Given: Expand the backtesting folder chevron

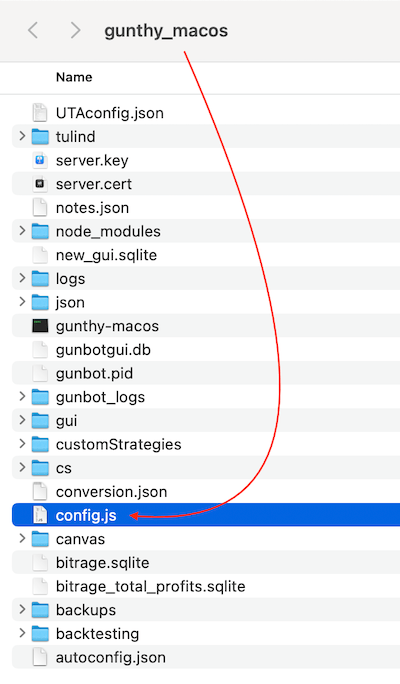Looking at the screenshot, I should (x=22, y=634).
